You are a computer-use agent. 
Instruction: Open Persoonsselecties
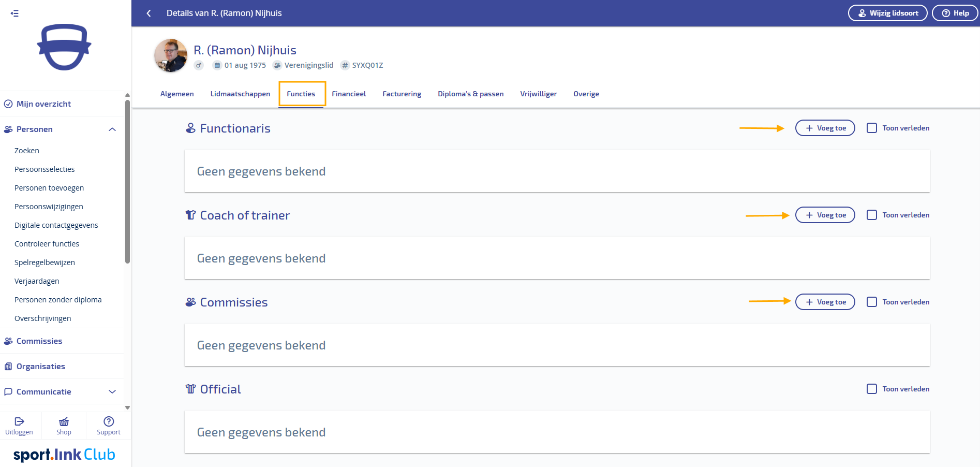tap(44, 169)
